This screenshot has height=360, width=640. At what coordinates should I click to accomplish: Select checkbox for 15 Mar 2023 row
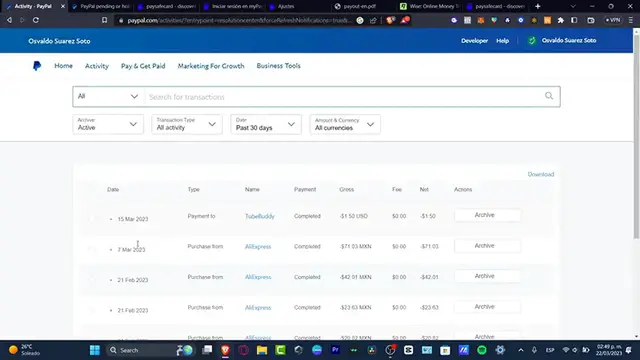pyautogui.click(x=91, y=219)
